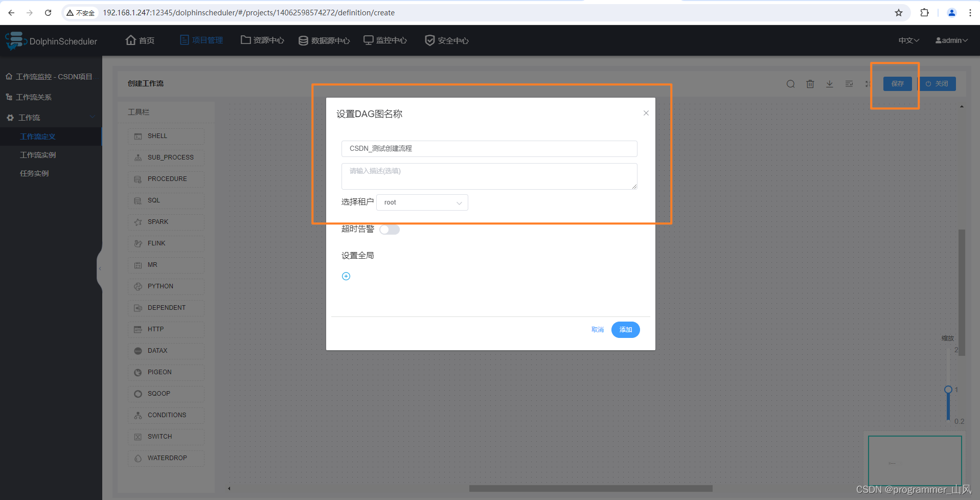Pick the SPARK task node
This screenshot has height=500, width=980.
point(166,222)
